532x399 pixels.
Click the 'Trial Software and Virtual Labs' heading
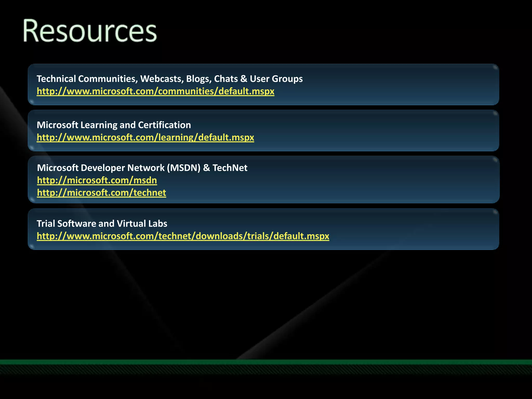pyautogui.click(x=102, y=223)
